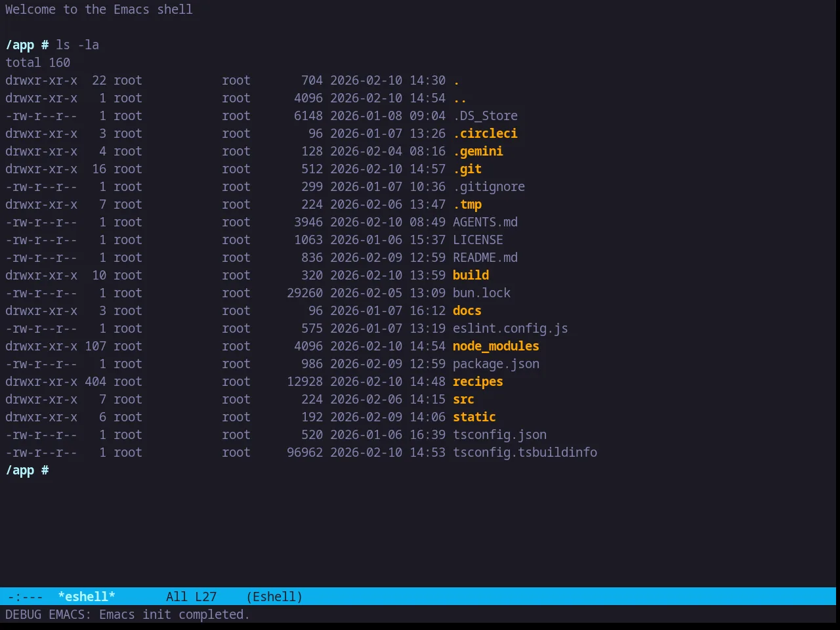Click the .gitignore file name
The height and width of the screenshot is (630, 840).
point(489,186)
